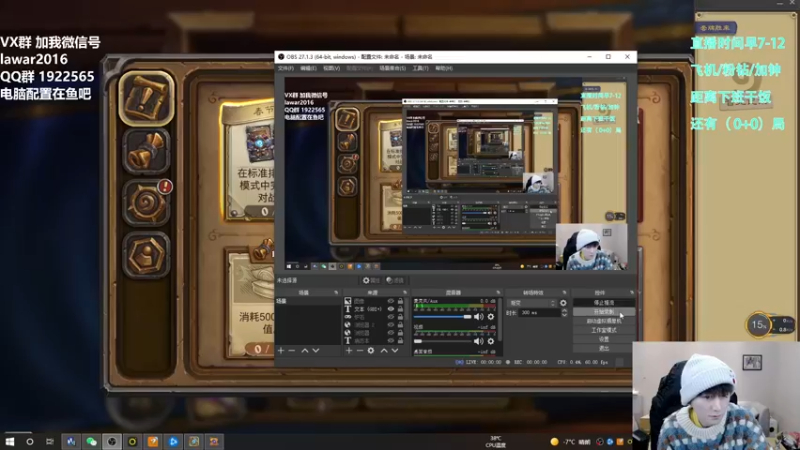
Task: Remove selected source with minus icon
Action: [360, 351]
